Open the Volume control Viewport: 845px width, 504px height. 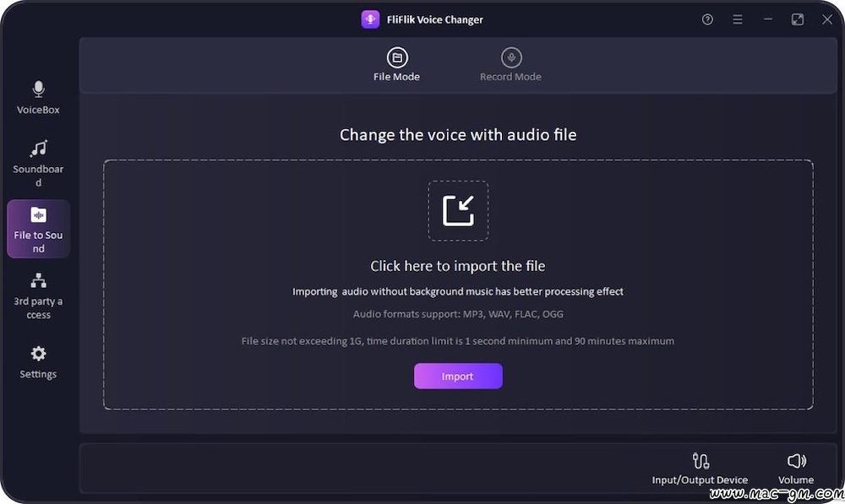pyautogui.click(x=796, y=469)
